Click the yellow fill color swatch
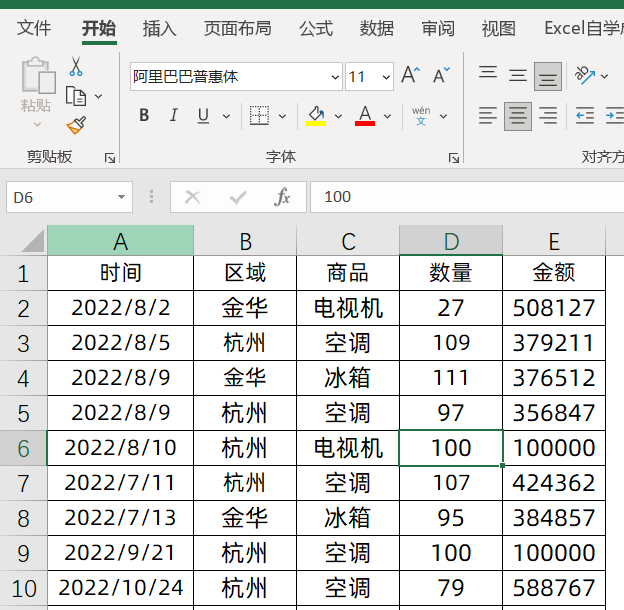624x610 pixels. click(316, 123)
